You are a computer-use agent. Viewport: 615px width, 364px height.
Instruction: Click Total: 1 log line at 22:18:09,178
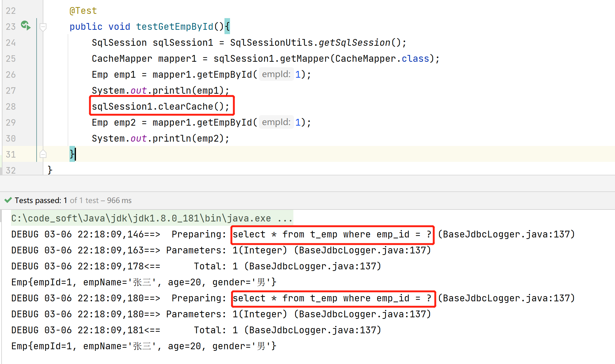coord(196,266)
